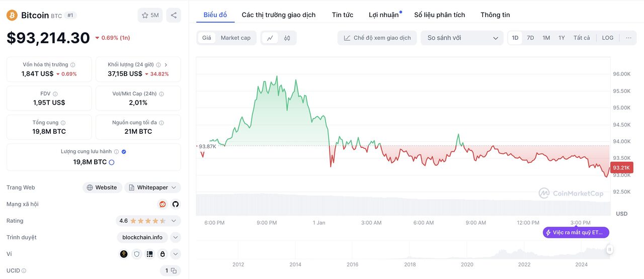The image size is (644, 279).
Task: Switch to candlestick chart icon
Action: 287,38
